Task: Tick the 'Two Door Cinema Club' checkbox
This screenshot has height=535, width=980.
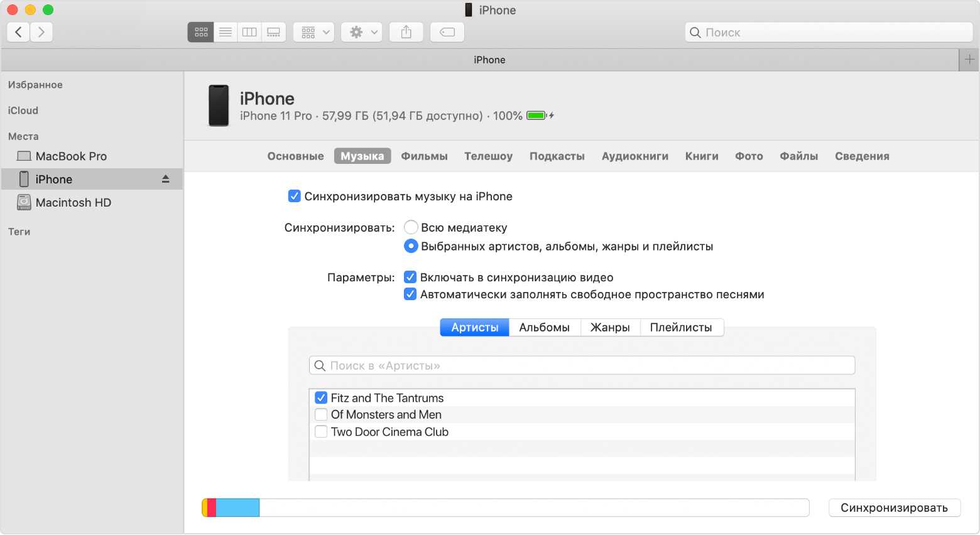Action: (321, 432)
